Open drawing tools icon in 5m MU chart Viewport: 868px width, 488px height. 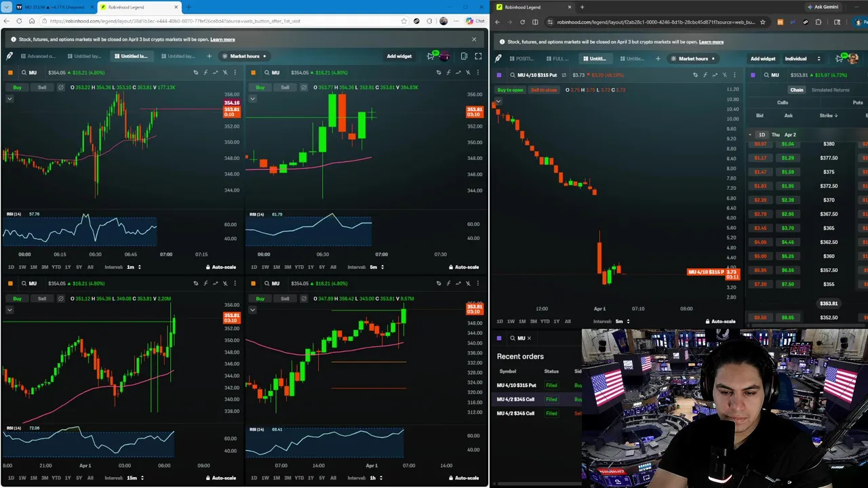pos(439,73)
